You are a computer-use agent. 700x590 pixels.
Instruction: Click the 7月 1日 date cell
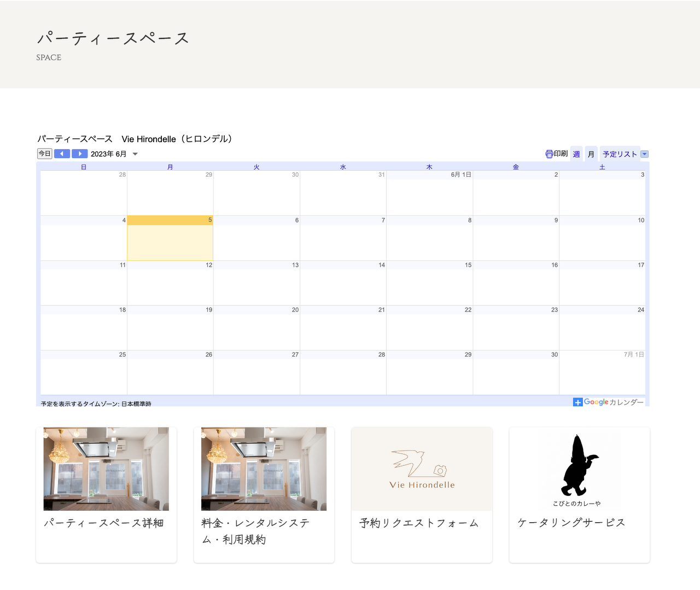coord(602,373)
